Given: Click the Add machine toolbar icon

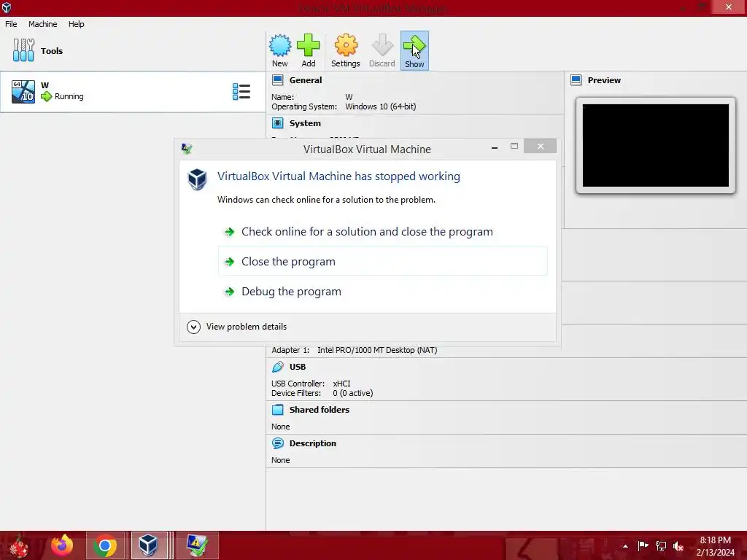Looking at the screenshot, I should click(309, 50).
